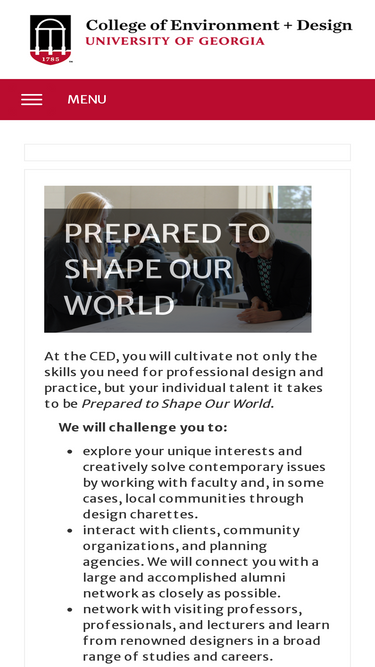Click the 1785 year on shield logo
Screen dimensions: 375x667
[x=51, y=59]
